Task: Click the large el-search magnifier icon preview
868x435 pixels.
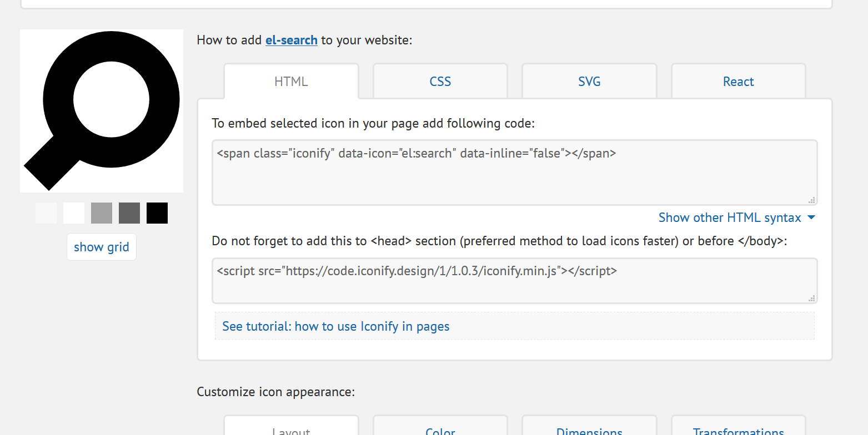Action: point(102,111)
